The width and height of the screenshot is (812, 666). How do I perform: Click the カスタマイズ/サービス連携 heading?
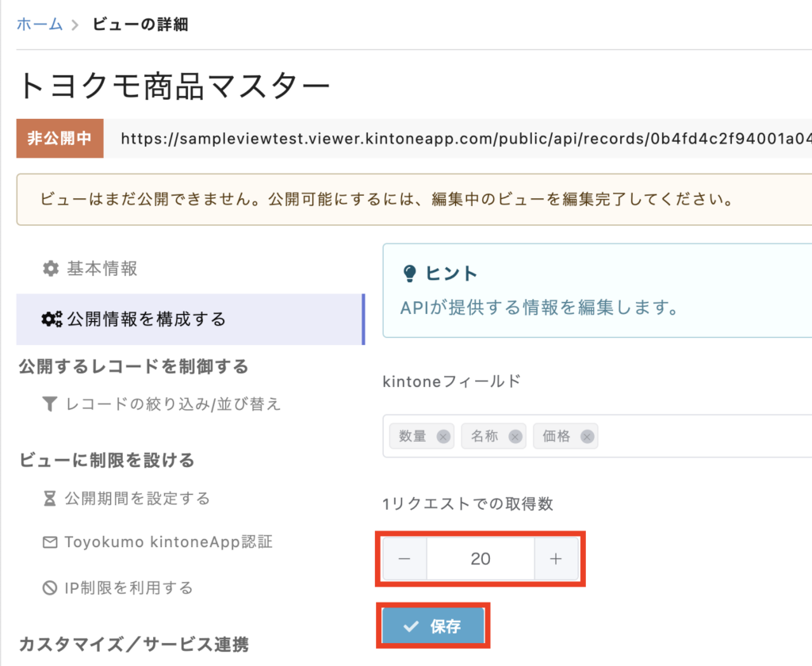coord(133,645)
